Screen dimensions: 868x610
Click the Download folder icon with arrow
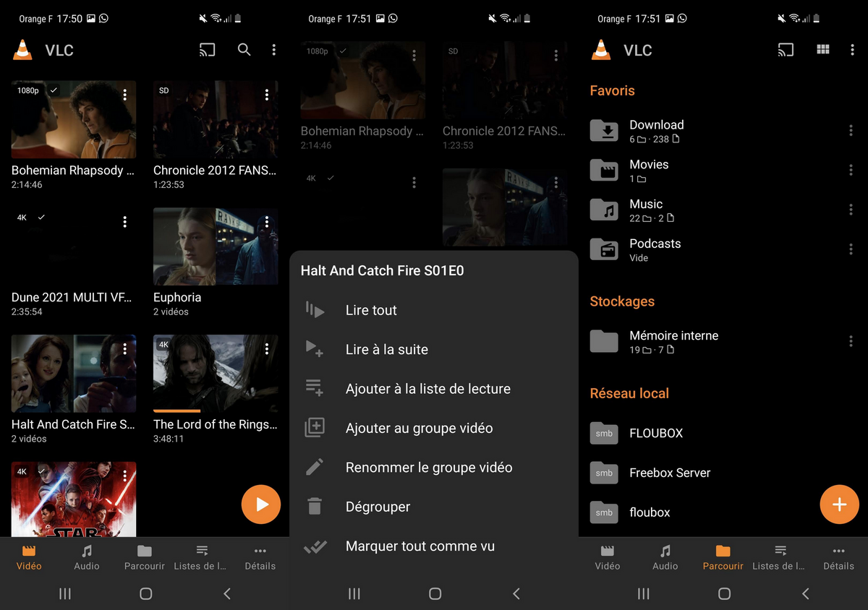point(604,131)
